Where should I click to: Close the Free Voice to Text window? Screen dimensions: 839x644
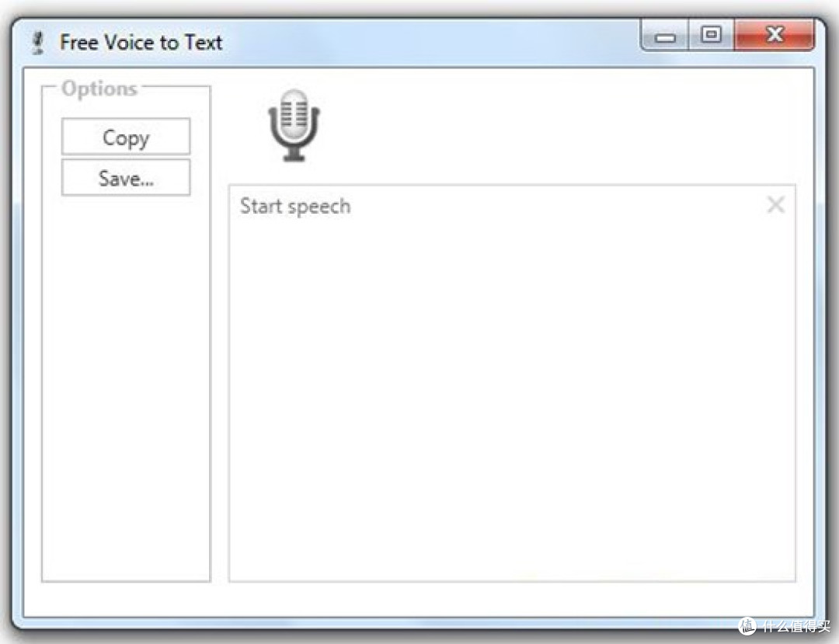tap(775, 35)
